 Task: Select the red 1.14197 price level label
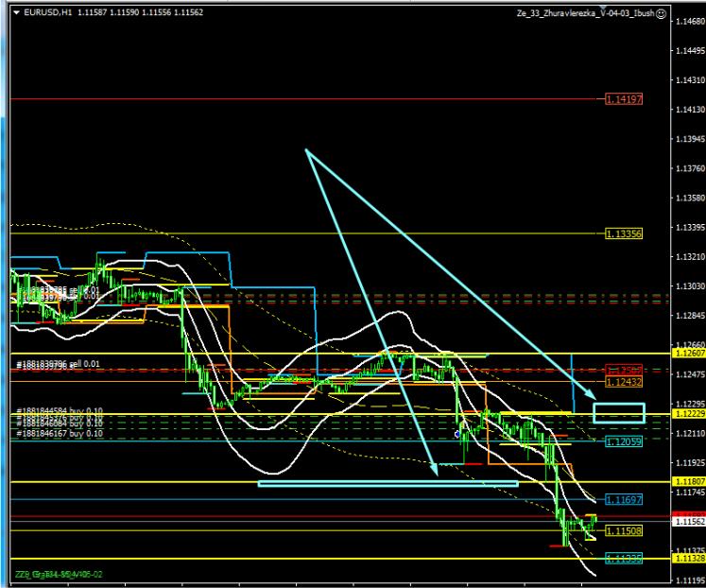[624, 98]
